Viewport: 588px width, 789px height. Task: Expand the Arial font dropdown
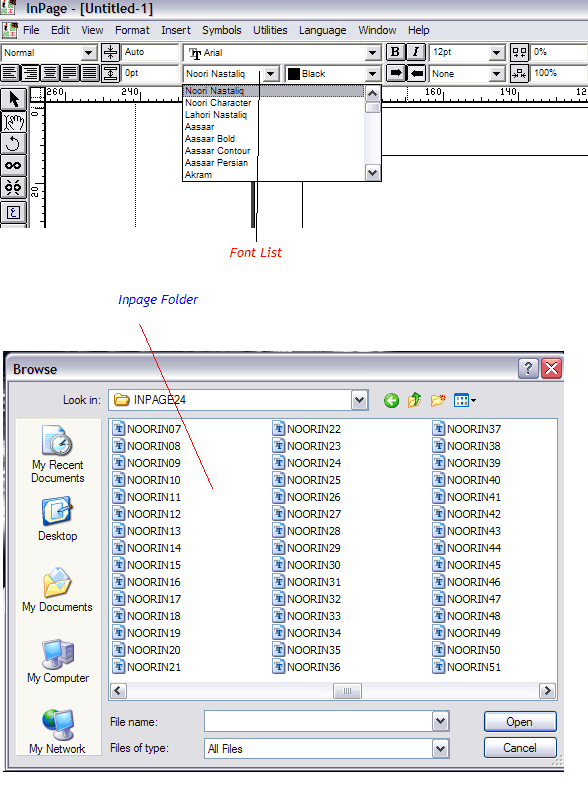(x=372, y=52)
